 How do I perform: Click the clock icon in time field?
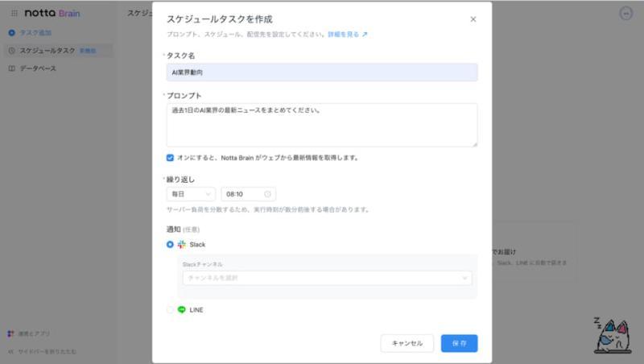pos(267,194)
